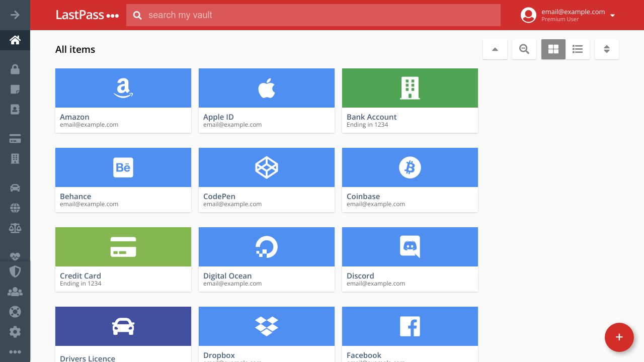Click the All items heading
Image resolution: width=644 pixels, height=362 pixels.
(x=75, y=49)
